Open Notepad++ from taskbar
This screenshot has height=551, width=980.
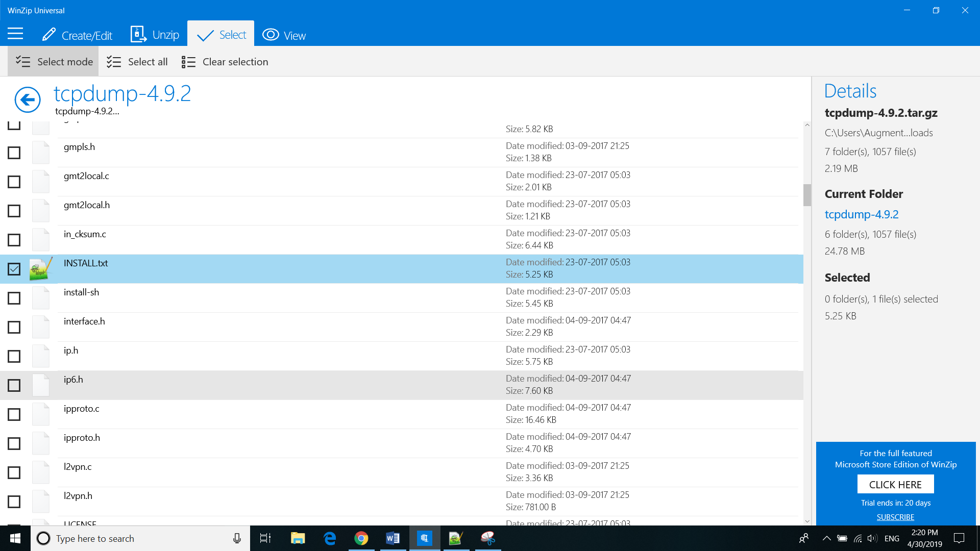(456, 538)
